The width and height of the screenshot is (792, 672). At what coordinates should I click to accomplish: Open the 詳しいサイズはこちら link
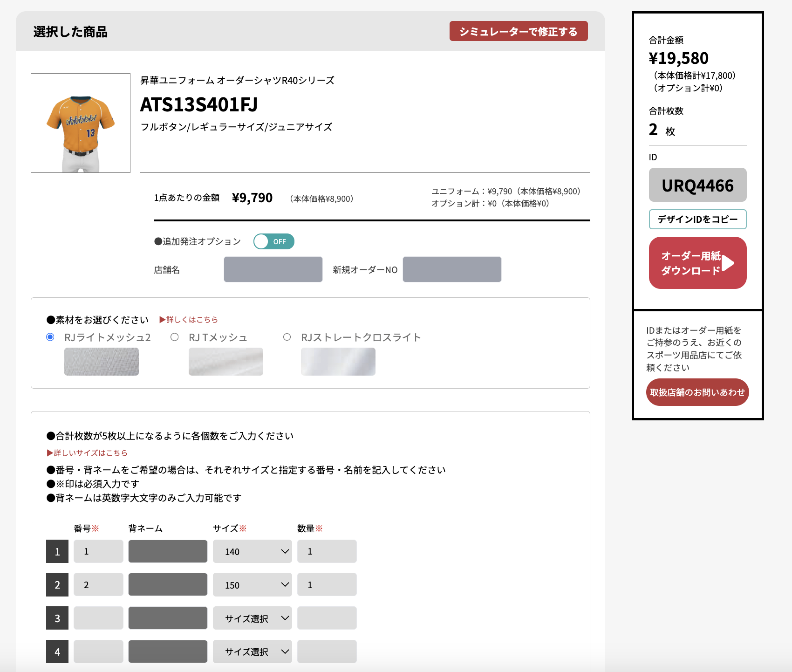point(87,453)
